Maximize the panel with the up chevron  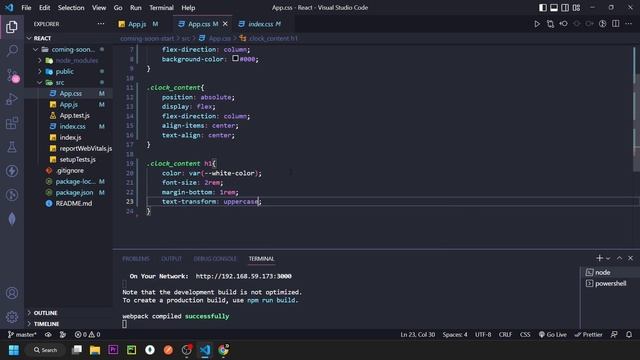tap(619, 258)
